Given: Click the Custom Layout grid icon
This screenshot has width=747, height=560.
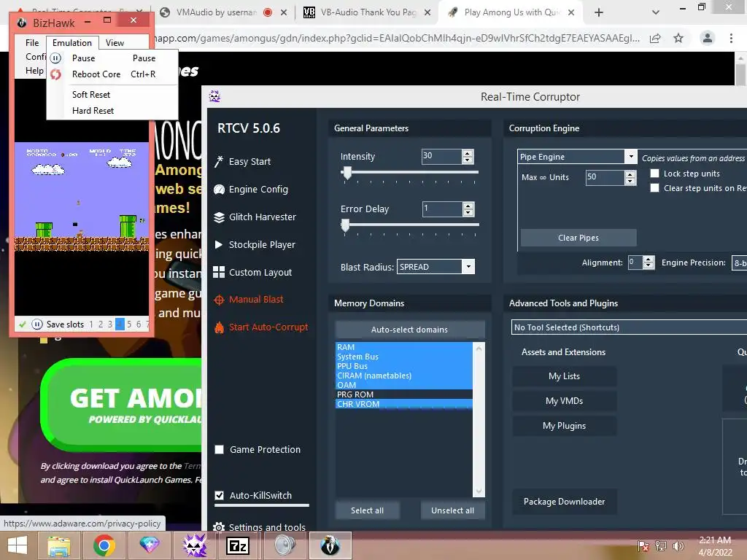Looking at the screenshot, I should pos(219,272).
